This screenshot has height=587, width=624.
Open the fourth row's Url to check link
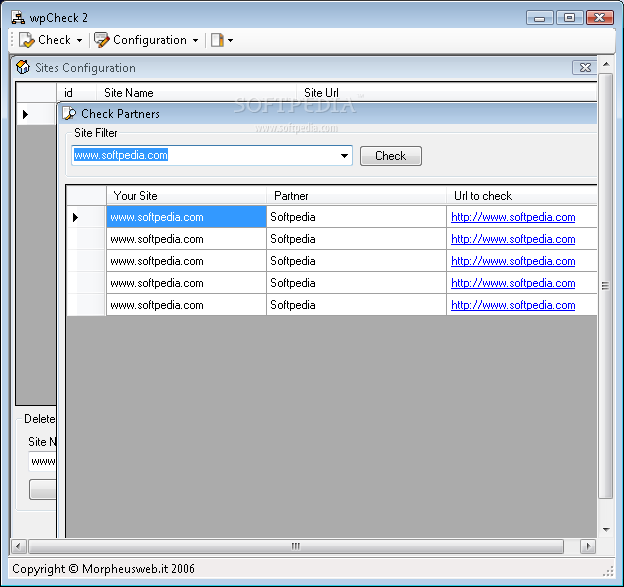click(x=513, y=283)
